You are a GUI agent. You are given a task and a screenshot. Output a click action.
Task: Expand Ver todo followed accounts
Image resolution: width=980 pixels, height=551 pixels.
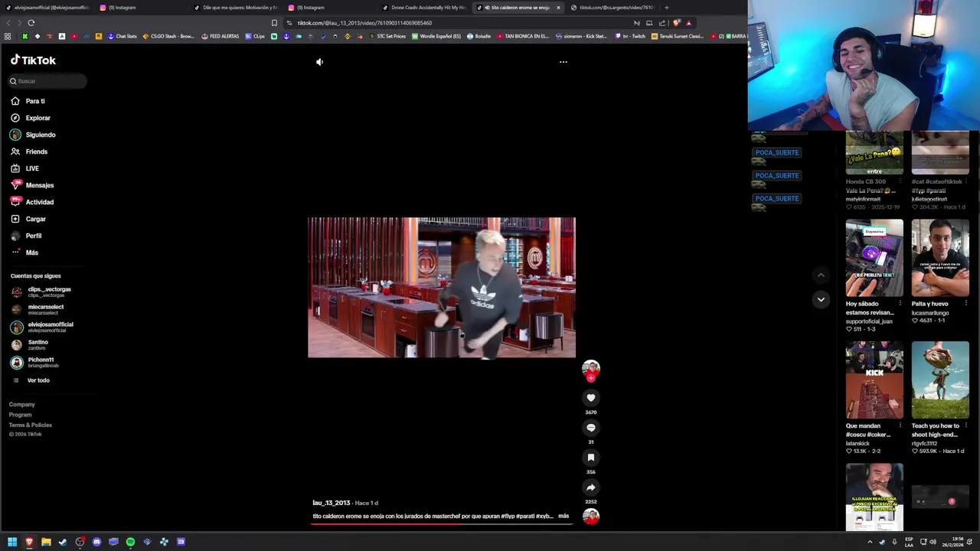[x=38, y=380]
